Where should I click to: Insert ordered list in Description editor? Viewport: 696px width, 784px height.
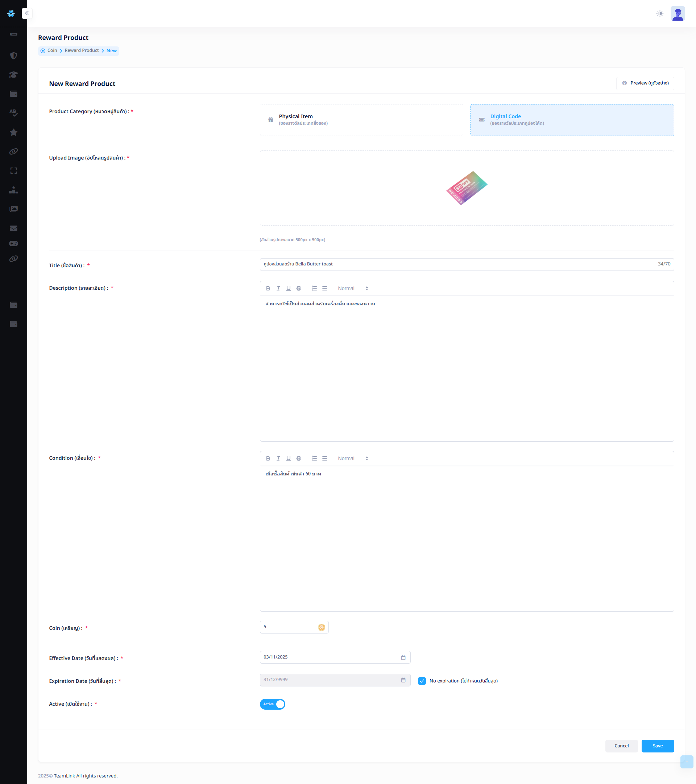314,288
